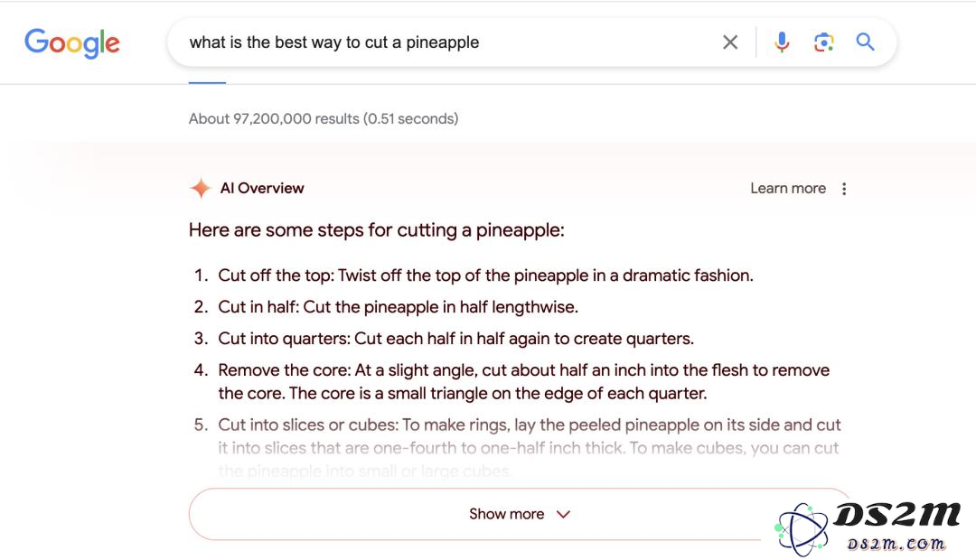Follow the Learn more link
976x560 pixels.
pyautogui.click(x=788, y=189)
